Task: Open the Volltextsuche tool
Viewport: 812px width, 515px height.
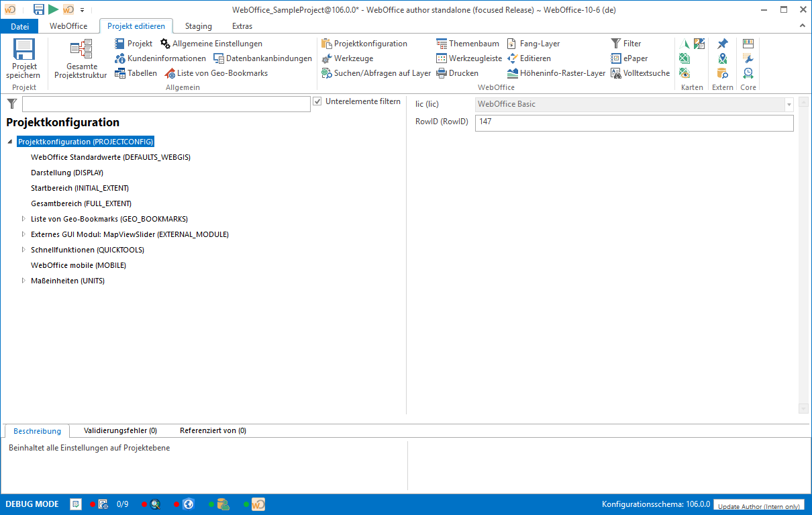Action: click(640, 73)
